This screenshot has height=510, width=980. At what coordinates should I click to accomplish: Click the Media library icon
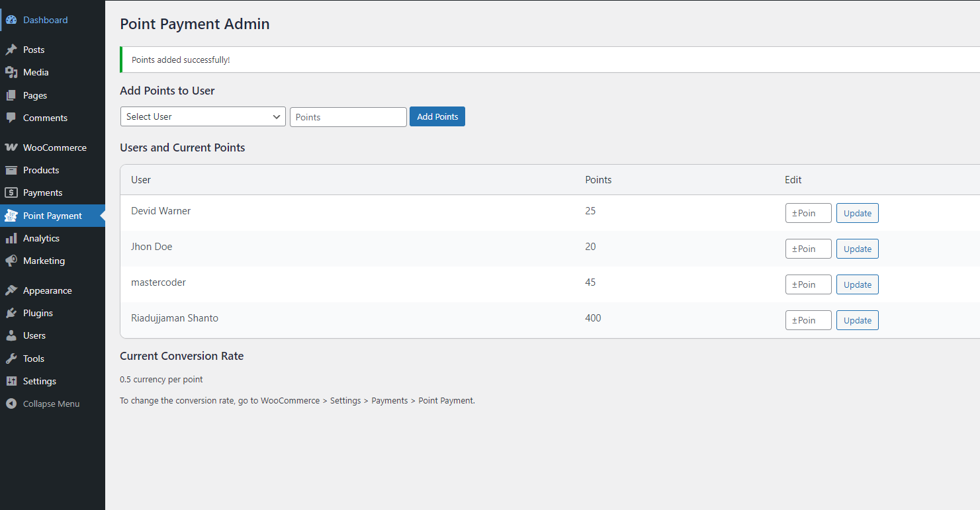(x=11, y=72)
